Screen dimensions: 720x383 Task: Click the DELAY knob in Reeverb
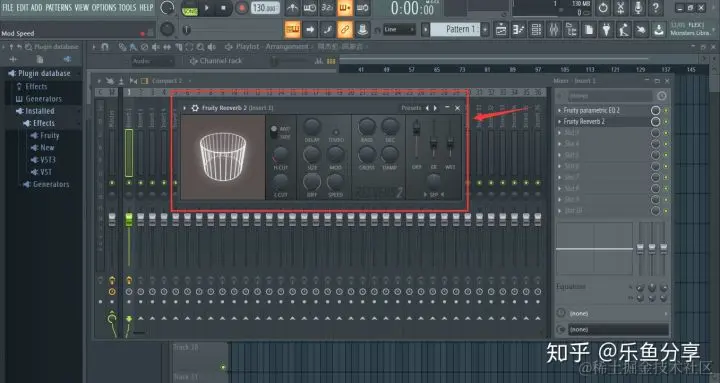(312, 126)
